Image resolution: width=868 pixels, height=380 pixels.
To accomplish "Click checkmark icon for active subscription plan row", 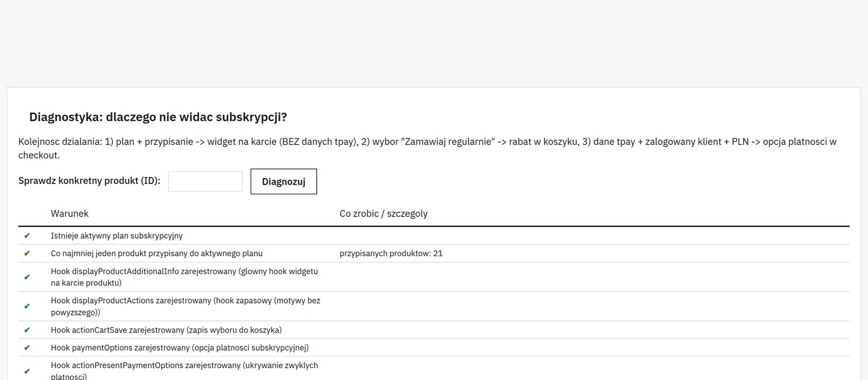I will [x=27, y=236].
